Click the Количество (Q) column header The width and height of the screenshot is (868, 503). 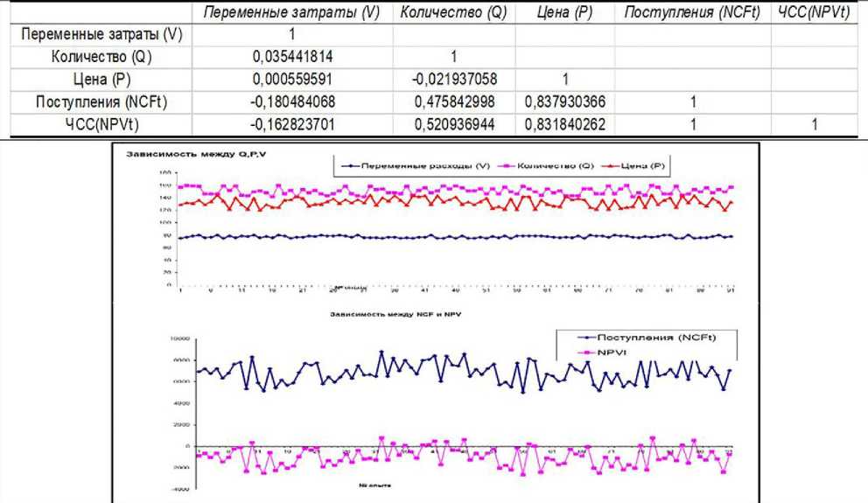453,12
